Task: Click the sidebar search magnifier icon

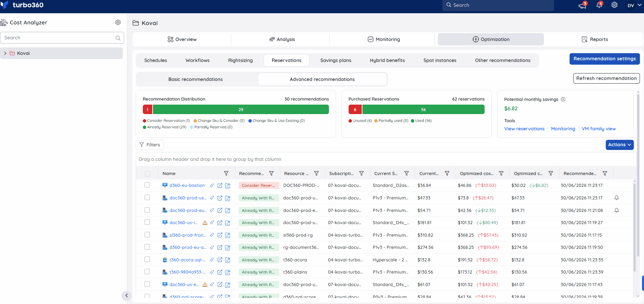Action: 118,38
